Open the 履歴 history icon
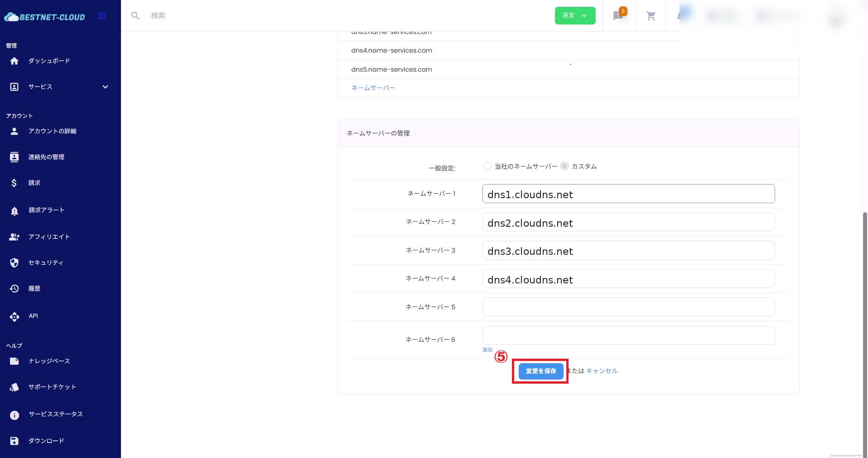868x458 pixels. 14,289
